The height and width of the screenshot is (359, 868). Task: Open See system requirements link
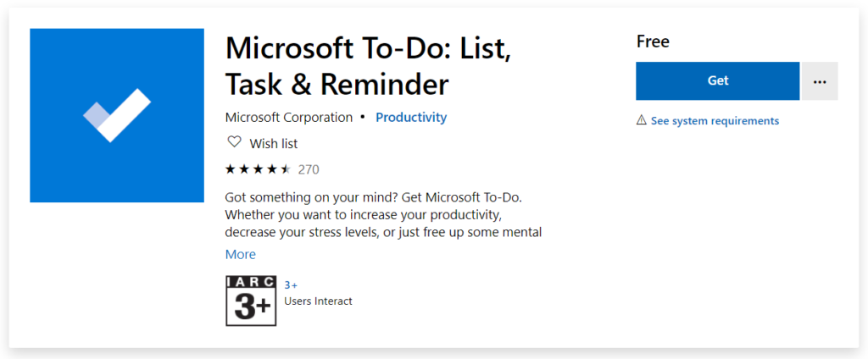[715, 120]
